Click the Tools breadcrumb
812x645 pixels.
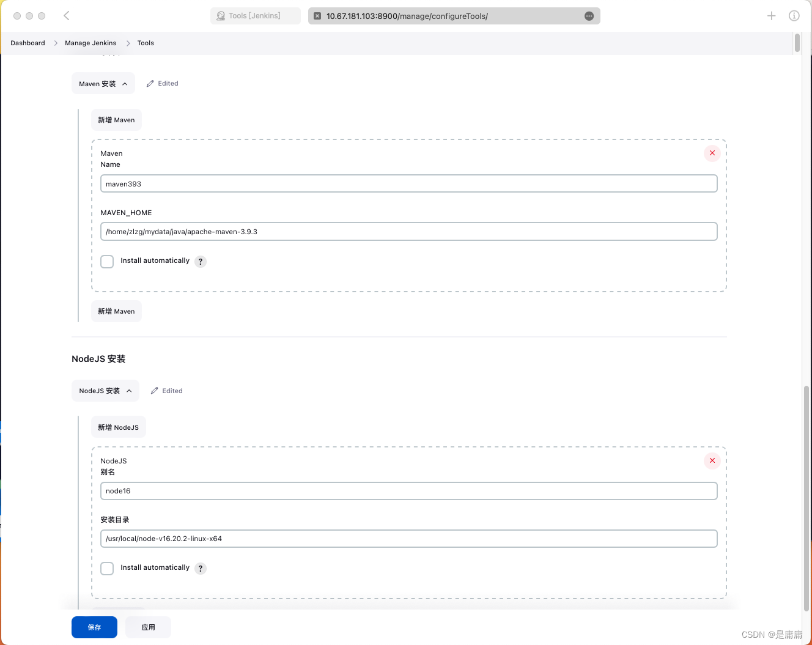(146, 43)
